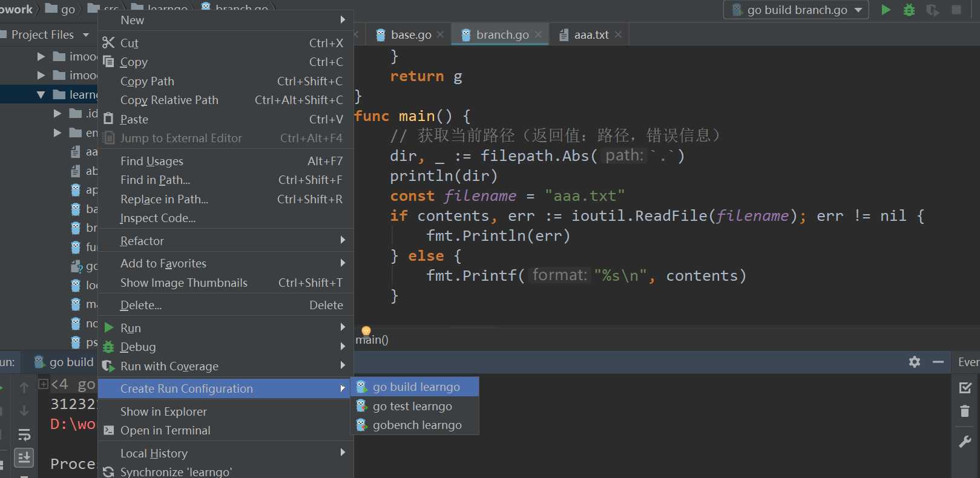
Task: Click the go breadcrumb folder
Action: coord(61,9)
